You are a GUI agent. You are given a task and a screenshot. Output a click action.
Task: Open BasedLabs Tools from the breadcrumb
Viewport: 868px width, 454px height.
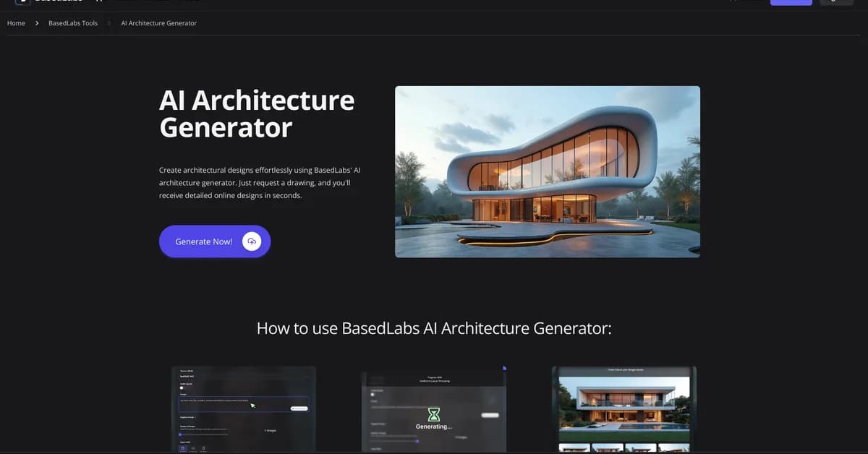coord(72,22)
